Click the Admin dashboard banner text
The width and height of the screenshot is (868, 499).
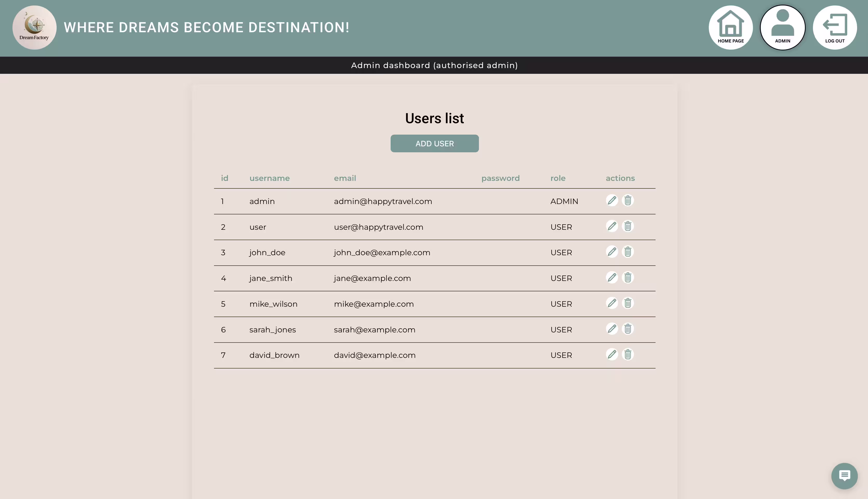tap(434, 65)
